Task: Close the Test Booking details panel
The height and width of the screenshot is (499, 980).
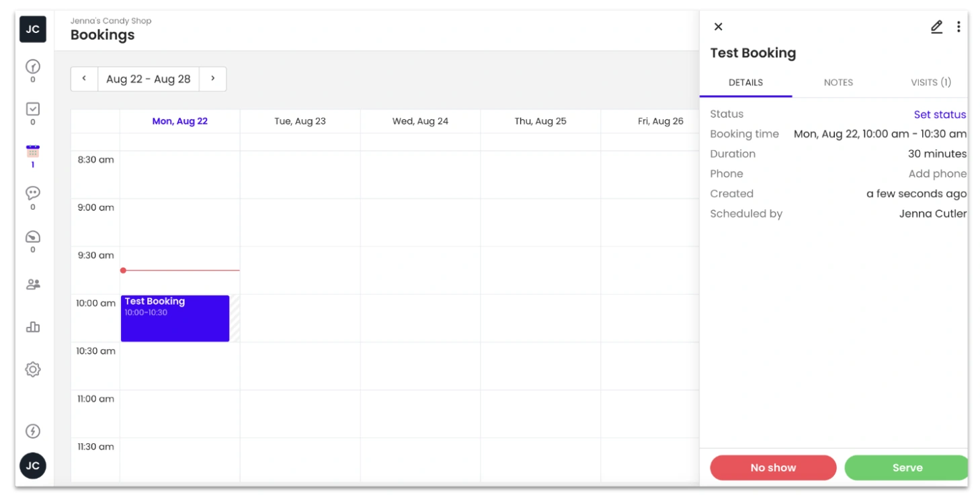Action: pos(718,27)
